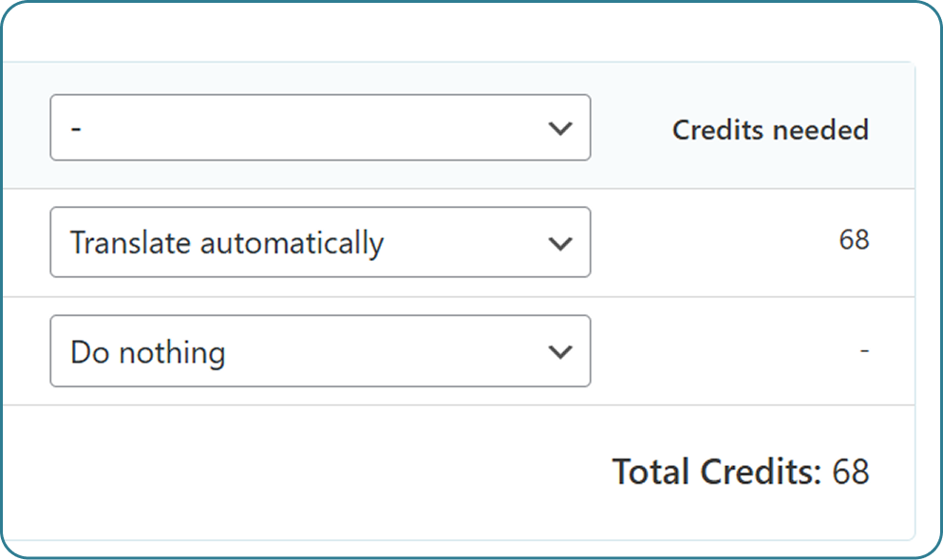Click the chevron arrow beside Translate automatically

click(x=560, y=244)
